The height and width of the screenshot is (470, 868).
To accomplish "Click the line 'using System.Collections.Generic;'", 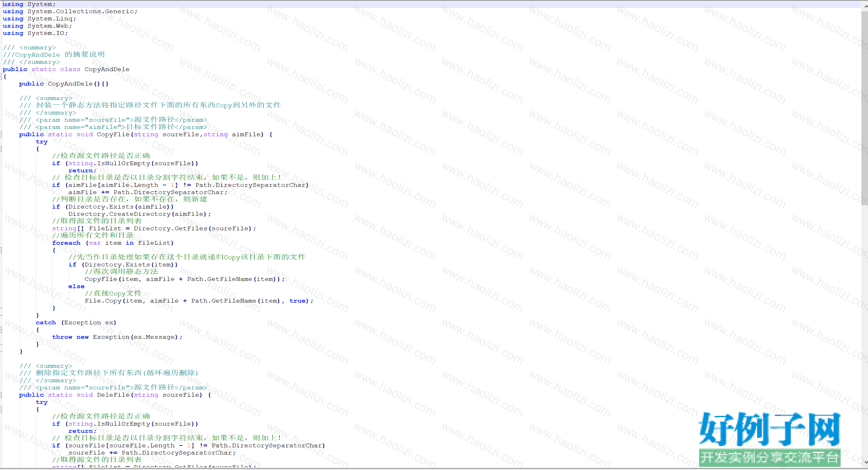I will coord(70,11).
